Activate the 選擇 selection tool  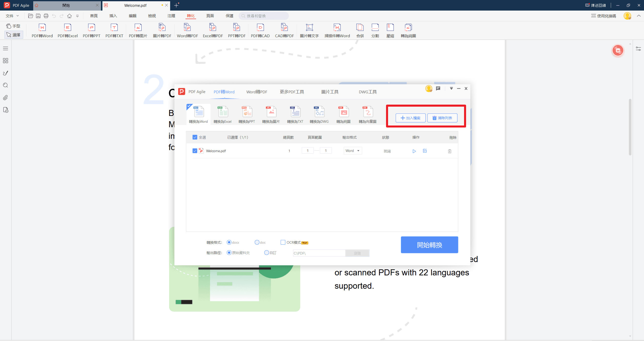pos(14,35)
